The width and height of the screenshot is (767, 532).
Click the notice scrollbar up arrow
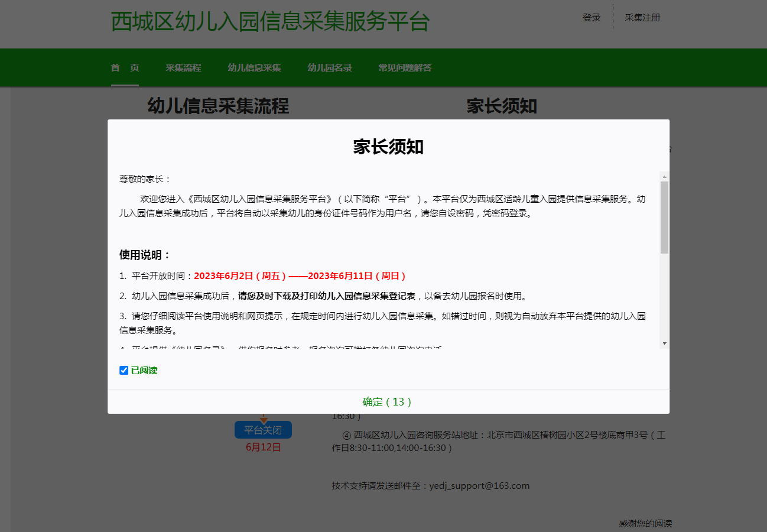click(x=664, y=177)
